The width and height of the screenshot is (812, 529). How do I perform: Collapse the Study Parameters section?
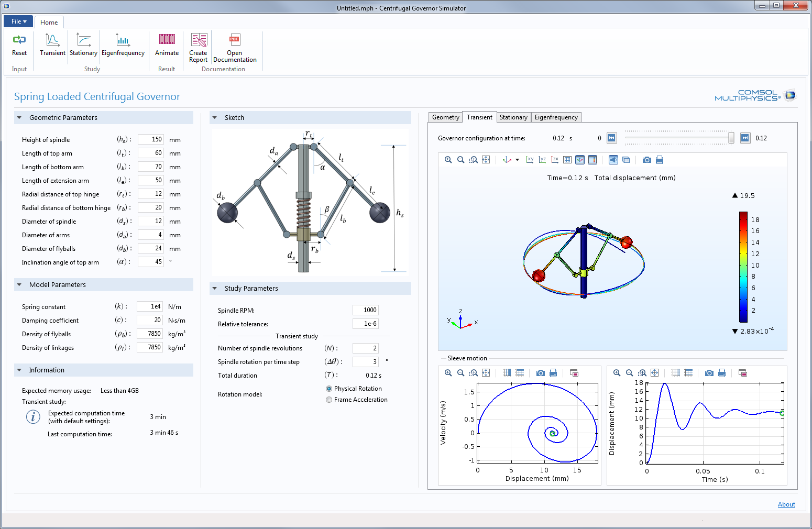pos(214,289)
